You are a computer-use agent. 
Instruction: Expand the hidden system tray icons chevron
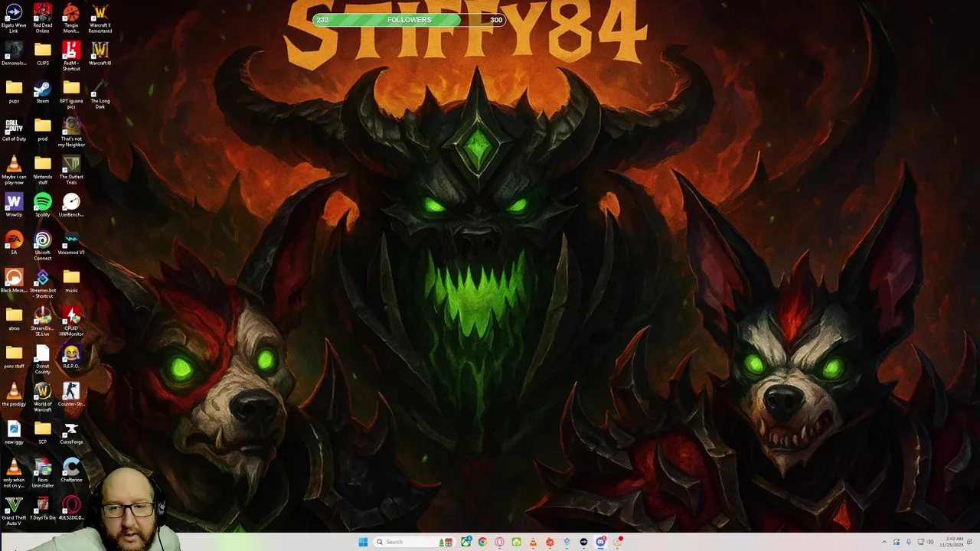click(884, 542)
